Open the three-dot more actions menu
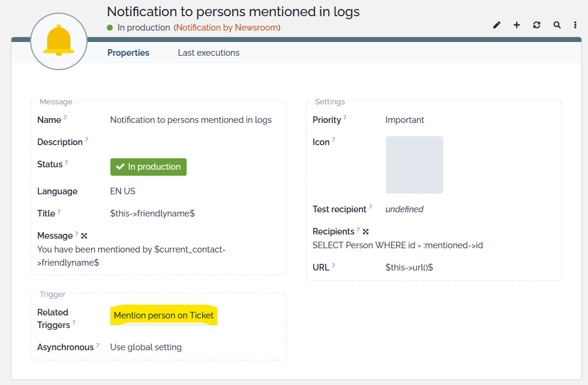Viewport: 588px width, 385px height. point(575,25)
